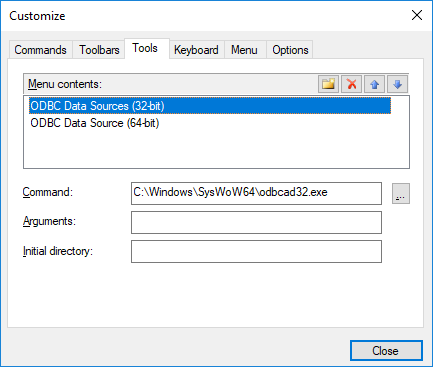The width and height of the screenshot is (433, 367).
Task: Dismiss the dialog via title bar X
Action: (x=417, y=15)
